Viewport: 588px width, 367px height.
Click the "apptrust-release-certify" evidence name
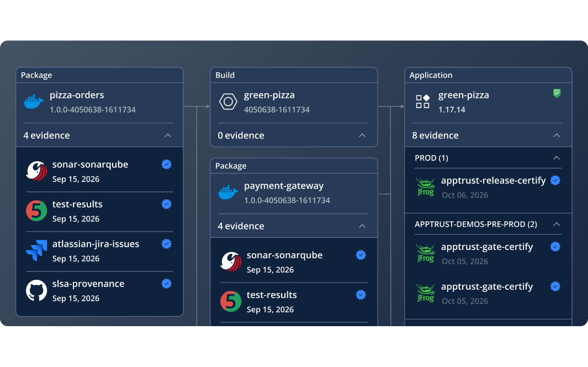coord(493,180)
